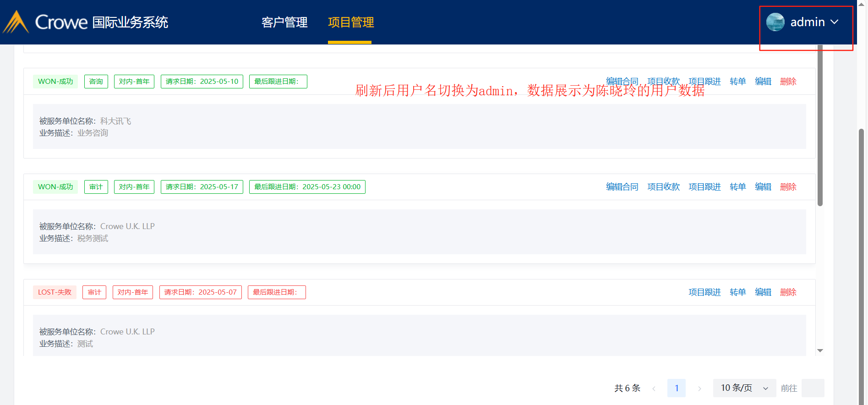Click the project list scroll-down arrow
This screenshot has height=405, width=868.
coord(820,350)
